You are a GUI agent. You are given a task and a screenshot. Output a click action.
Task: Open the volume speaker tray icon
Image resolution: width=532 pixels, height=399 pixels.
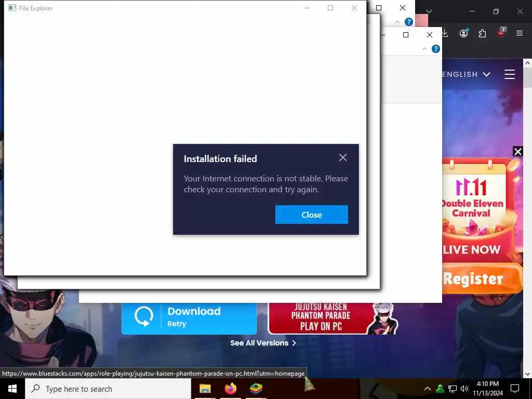(464, 389)
